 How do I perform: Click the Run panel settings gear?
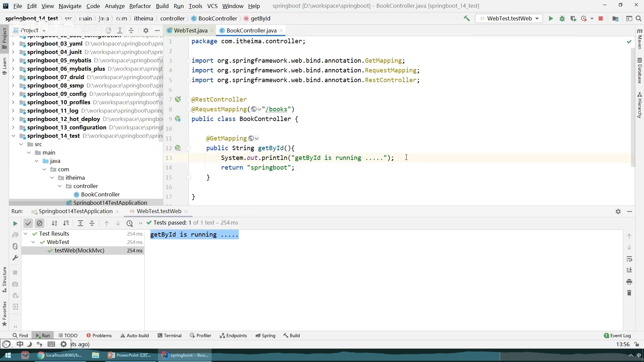[x=618, y=212]
